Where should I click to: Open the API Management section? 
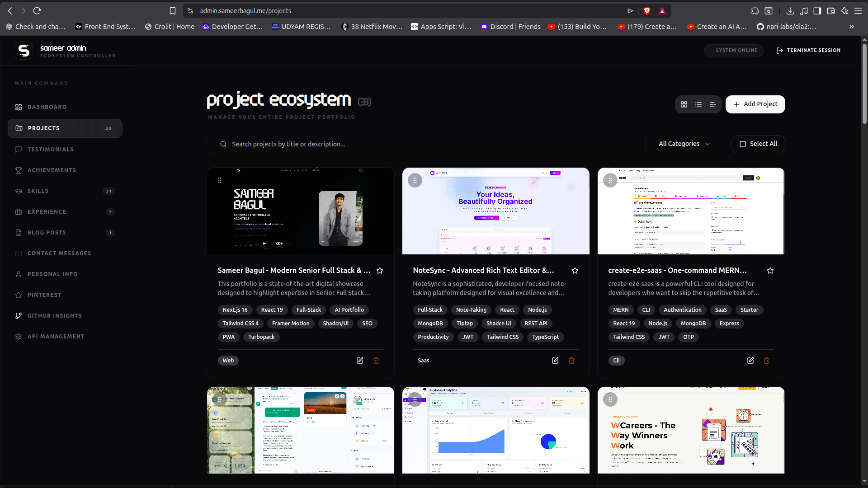click(x=56, y=336)
